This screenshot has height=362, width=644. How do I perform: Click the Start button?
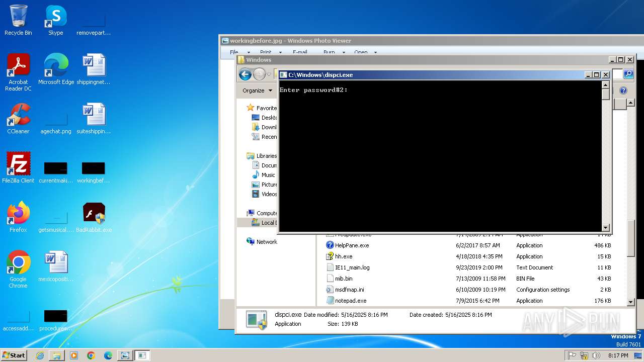click(14, 355)
